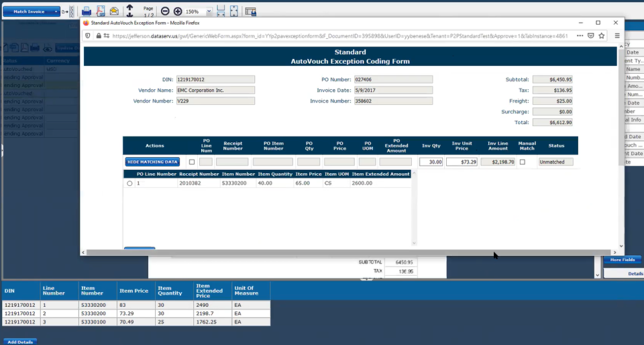Open Firefox page actions ellipsis menu
Image resolution: width=644 pixels, height=345 pixels.
tap(580, 36)
